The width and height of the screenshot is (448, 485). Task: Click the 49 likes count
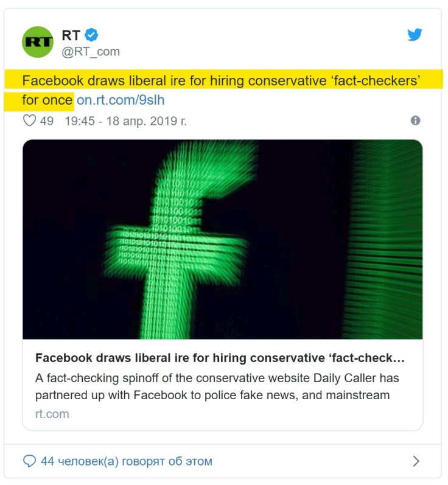[x=47, y=120]
